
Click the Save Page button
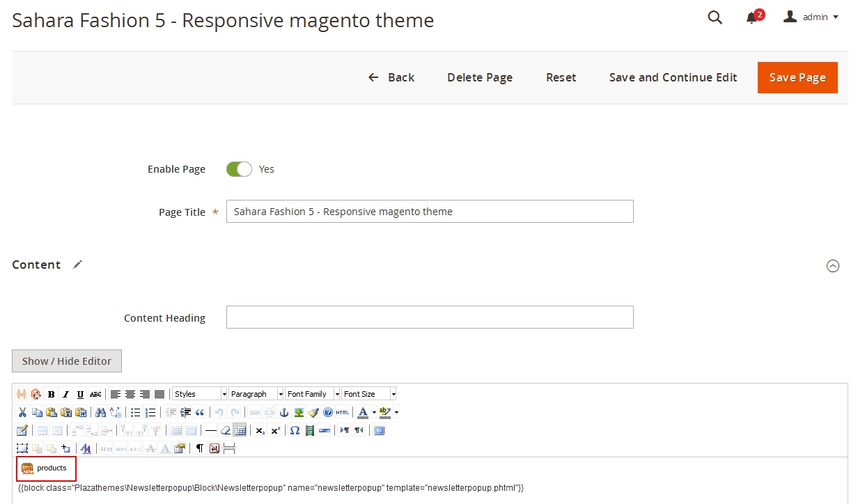pyautogui.click(x=797, y=77)
